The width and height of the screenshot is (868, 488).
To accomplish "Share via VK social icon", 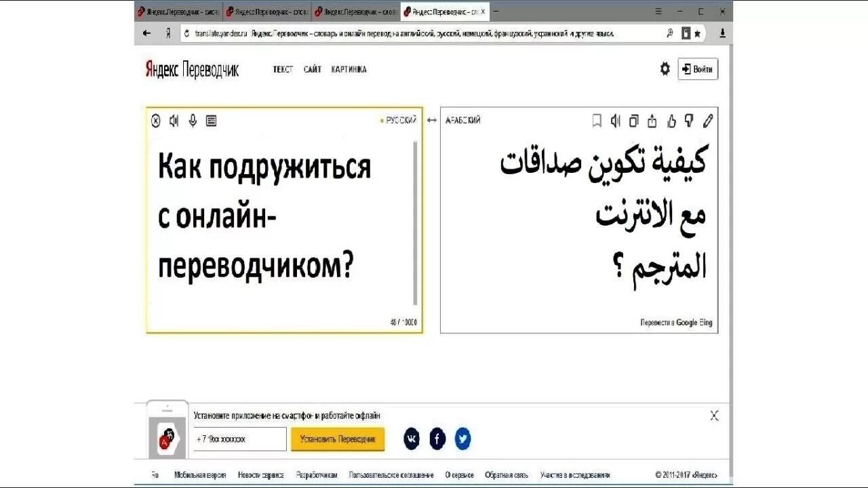I will point(412,439).
